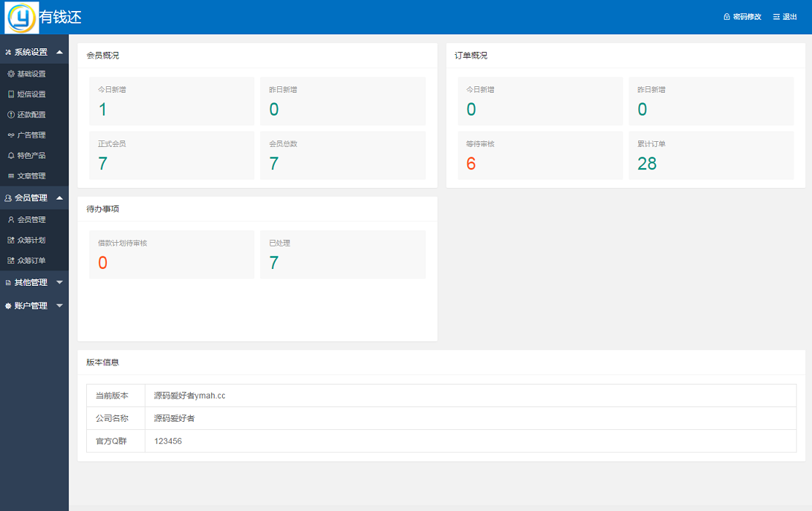
Task: Click the 有钱还 logo icon
Action: pos(21,17)
